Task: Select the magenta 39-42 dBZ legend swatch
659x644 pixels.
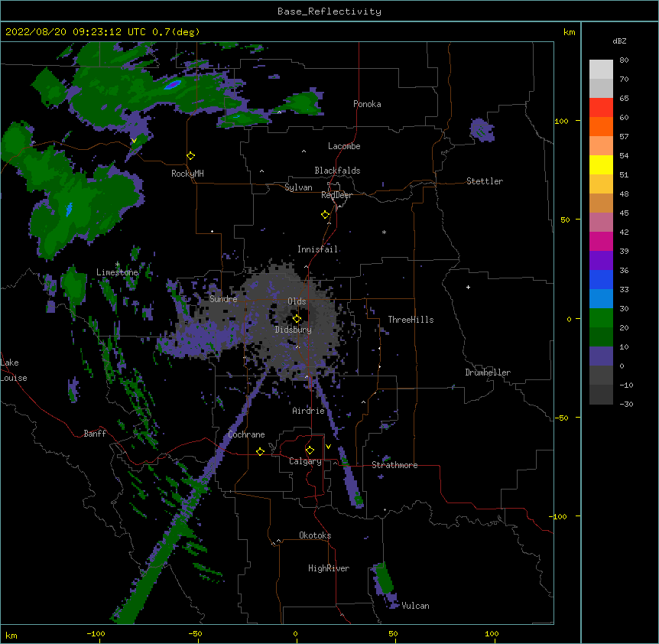Action: click(x=601, y=241)
